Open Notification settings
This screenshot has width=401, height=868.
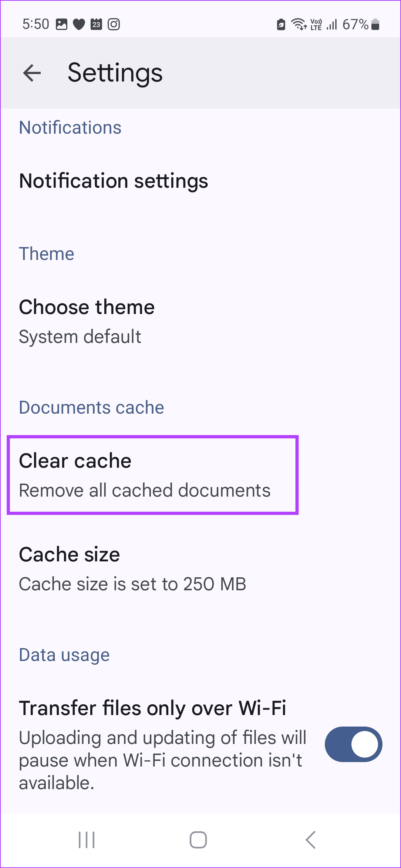[113, 181]
